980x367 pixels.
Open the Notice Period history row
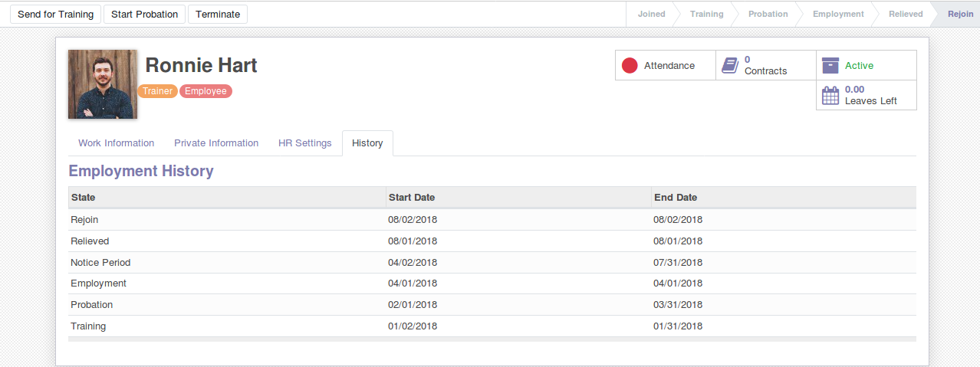[492, 263]
